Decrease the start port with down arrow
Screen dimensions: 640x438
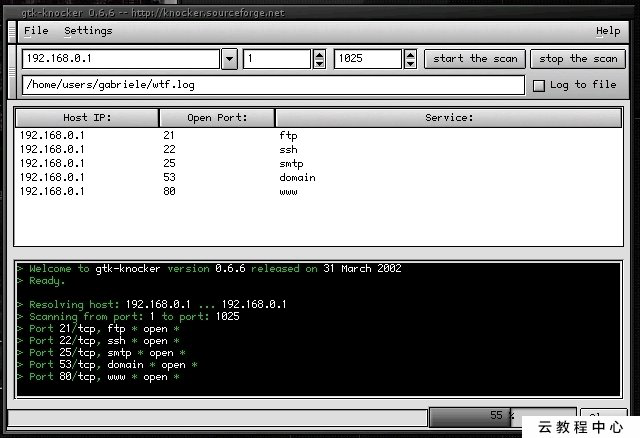(x=319, y=64)
